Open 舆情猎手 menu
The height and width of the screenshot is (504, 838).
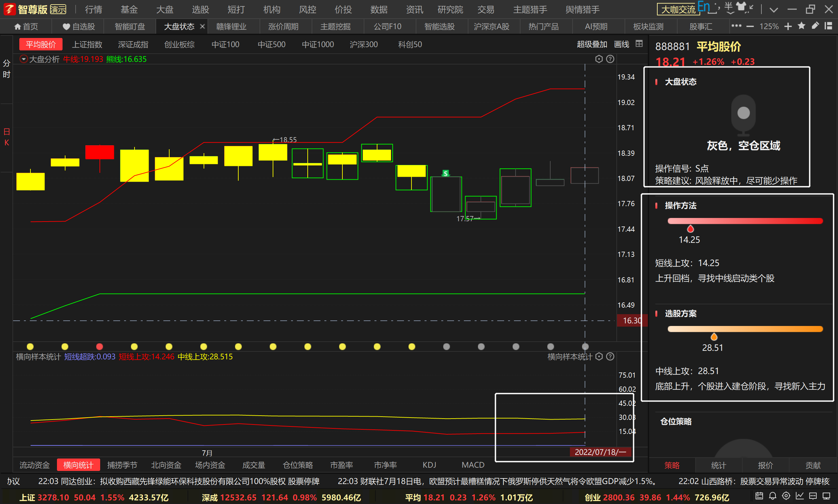[582, 9]
